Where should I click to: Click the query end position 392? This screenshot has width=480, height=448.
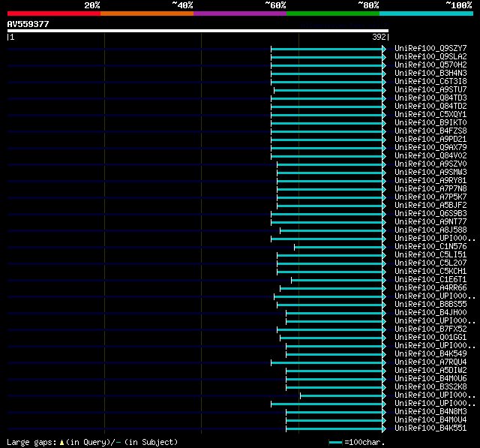(379, 37)
